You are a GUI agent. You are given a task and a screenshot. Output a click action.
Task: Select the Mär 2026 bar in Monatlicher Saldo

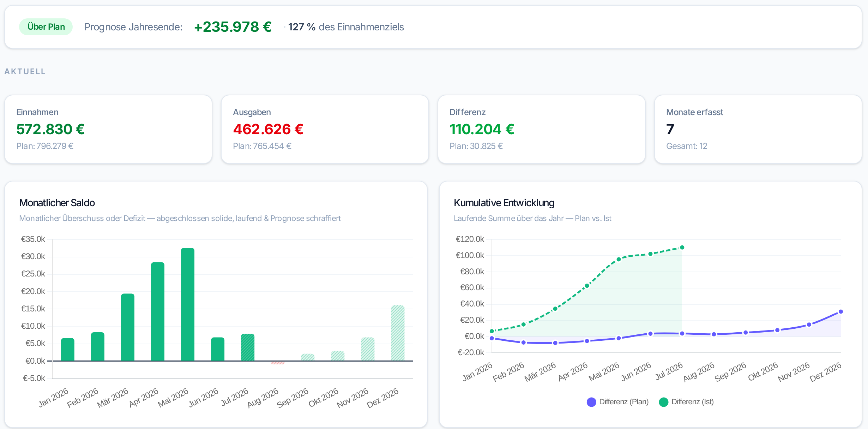(128, 327)
